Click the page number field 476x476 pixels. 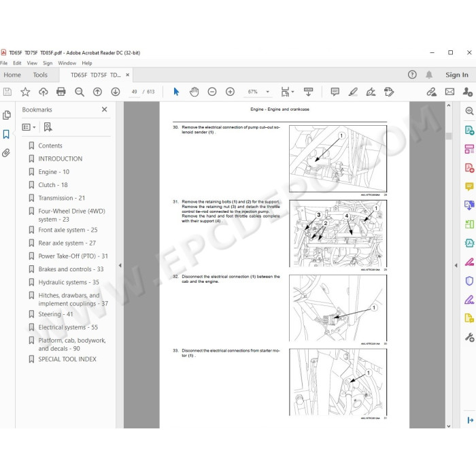134,92
